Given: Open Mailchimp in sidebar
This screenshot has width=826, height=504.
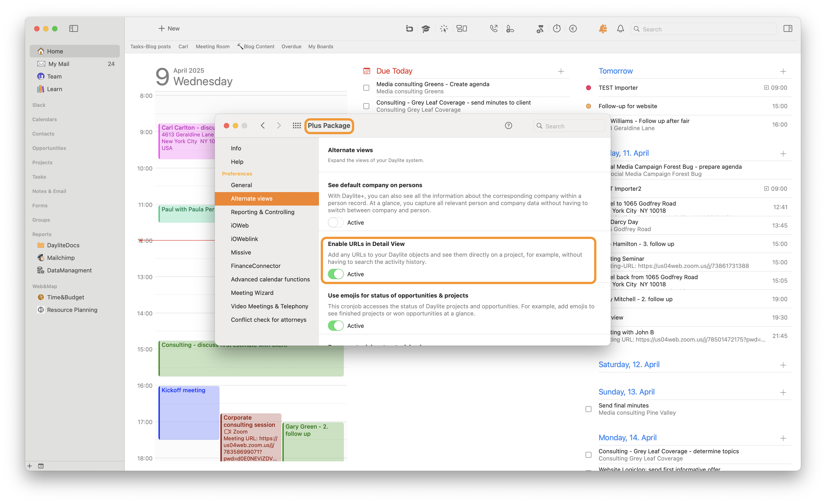Looking at the screenshot, I should pos(75,258).
